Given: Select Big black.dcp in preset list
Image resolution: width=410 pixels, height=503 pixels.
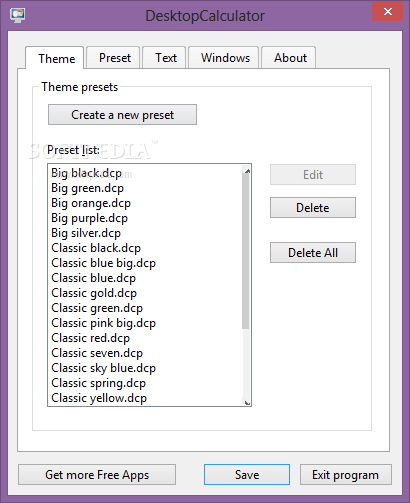Looking at the screenshot, I should click(x=146, y=173).
